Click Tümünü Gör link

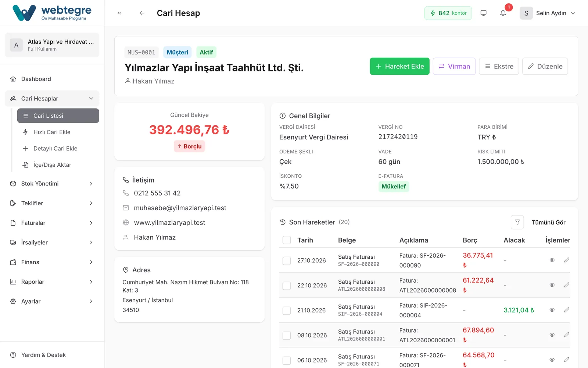[x=549, y=222]
